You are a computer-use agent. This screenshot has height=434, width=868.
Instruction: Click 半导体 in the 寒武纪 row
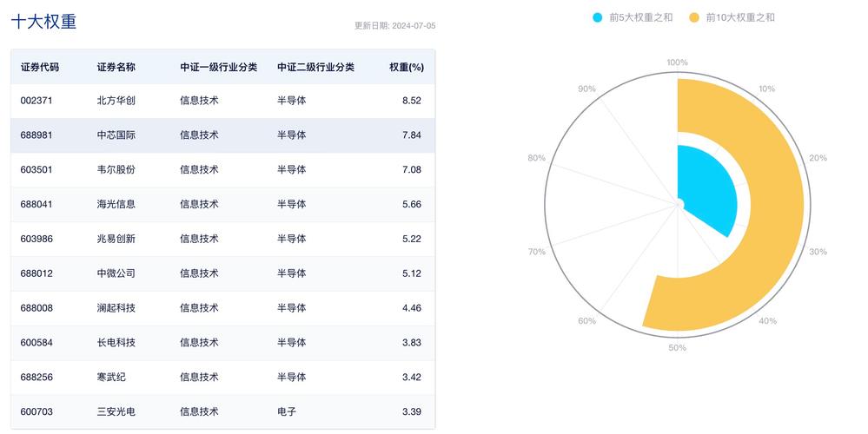pyautogui.click(x=292, y=377)
